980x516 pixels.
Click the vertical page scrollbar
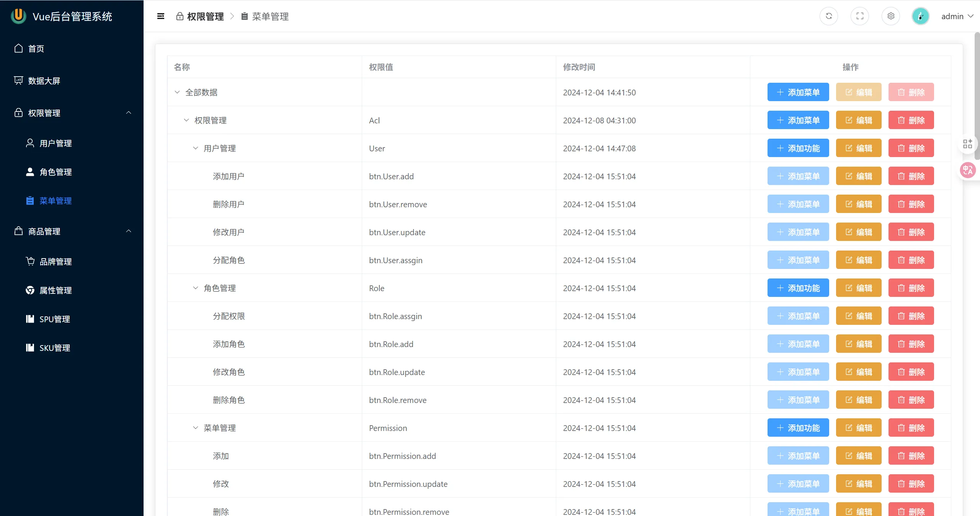pyautogui.click(x=977, y=96)
